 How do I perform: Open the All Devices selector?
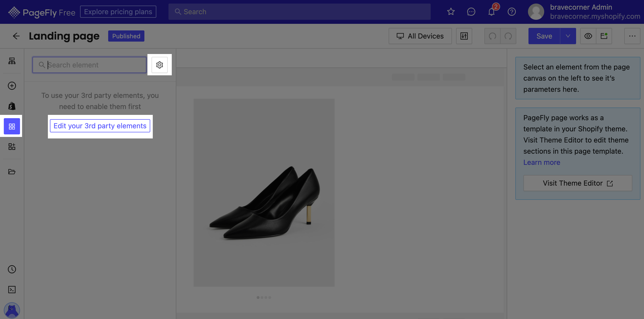(420, 36)
